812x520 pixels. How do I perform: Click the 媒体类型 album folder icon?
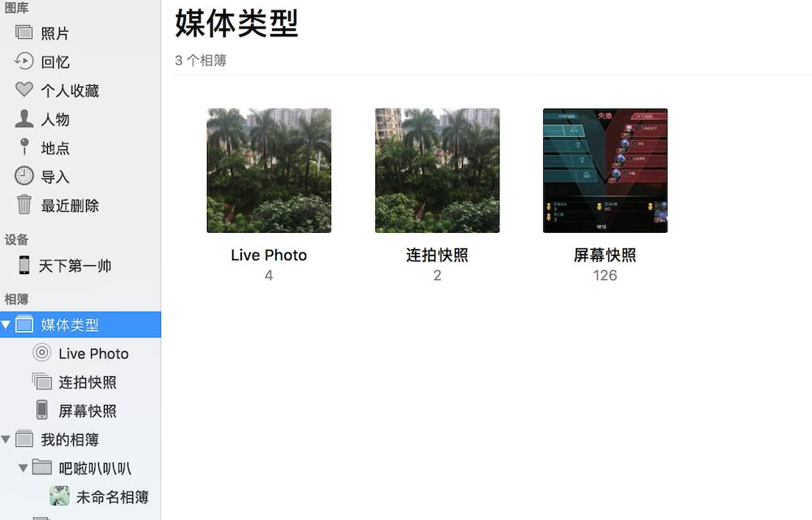click(x=24, y=324)
